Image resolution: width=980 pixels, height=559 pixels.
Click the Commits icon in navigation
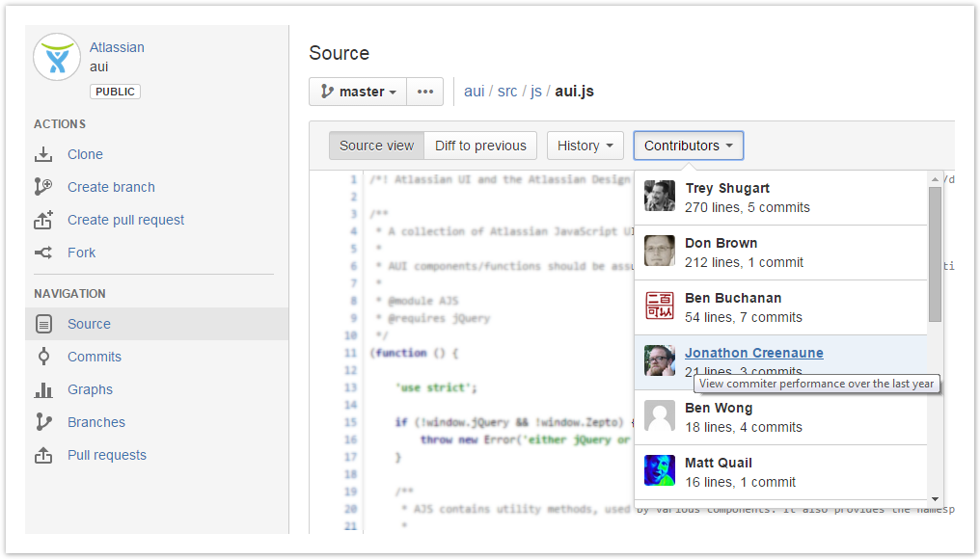pyautogui.click(x=43, y=357)
